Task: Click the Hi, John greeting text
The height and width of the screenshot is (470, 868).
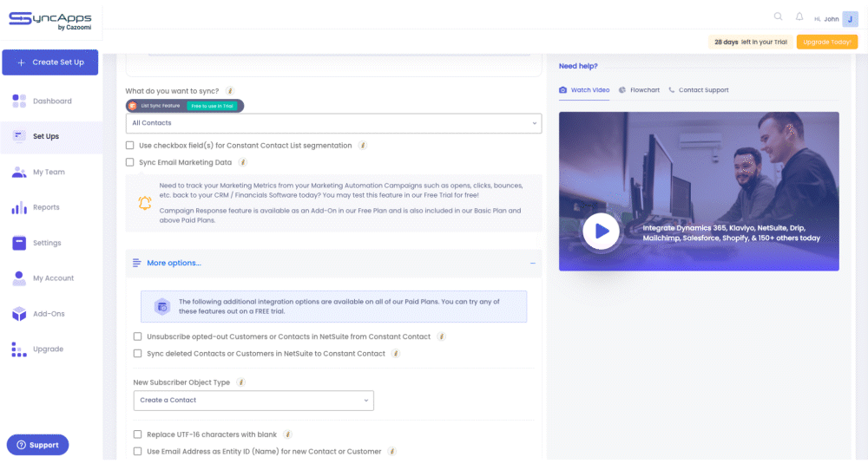Action: pyautogui.click(x=826, y=19)
